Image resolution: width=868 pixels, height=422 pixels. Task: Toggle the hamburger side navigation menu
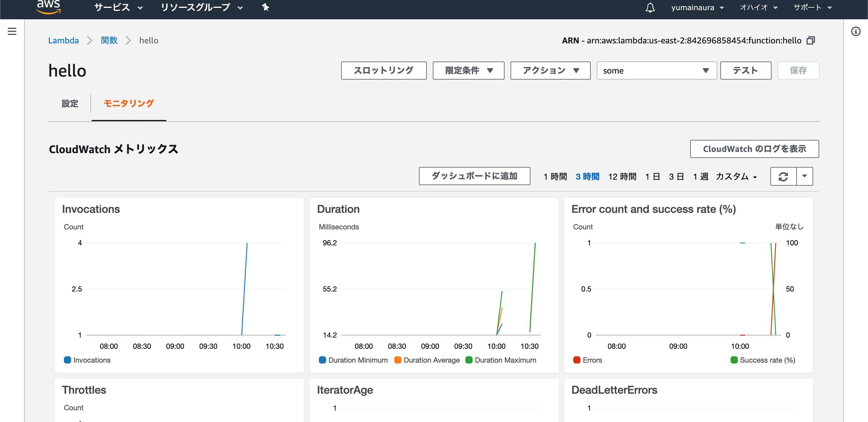(x=12, y=31)
